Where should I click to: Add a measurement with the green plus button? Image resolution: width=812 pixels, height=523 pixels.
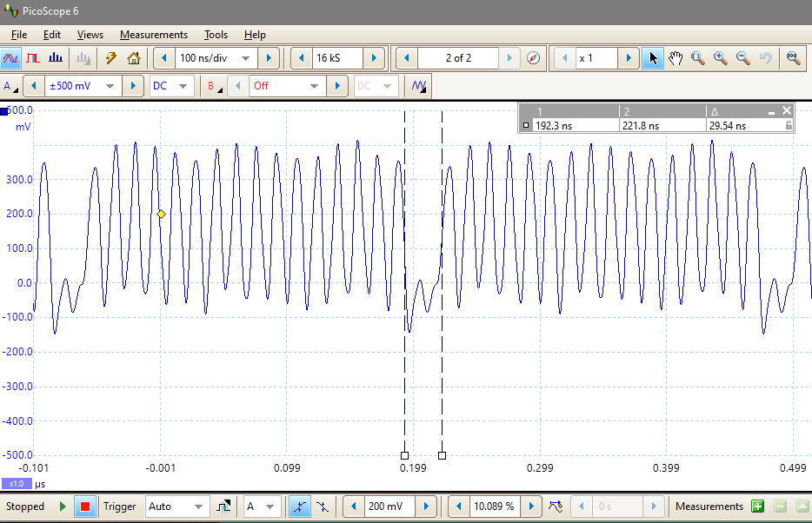757,506
